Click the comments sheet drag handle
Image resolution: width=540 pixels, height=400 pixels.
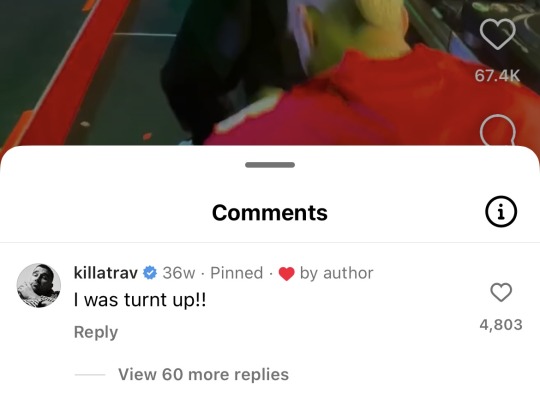pyautogui.click(x=270, y=165)
